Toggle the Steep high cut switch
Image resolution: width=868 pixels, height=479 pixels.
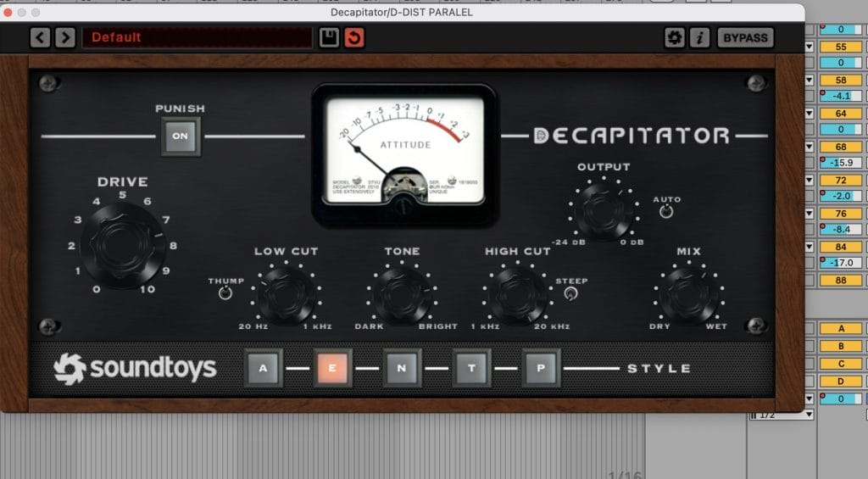(571, 293)
